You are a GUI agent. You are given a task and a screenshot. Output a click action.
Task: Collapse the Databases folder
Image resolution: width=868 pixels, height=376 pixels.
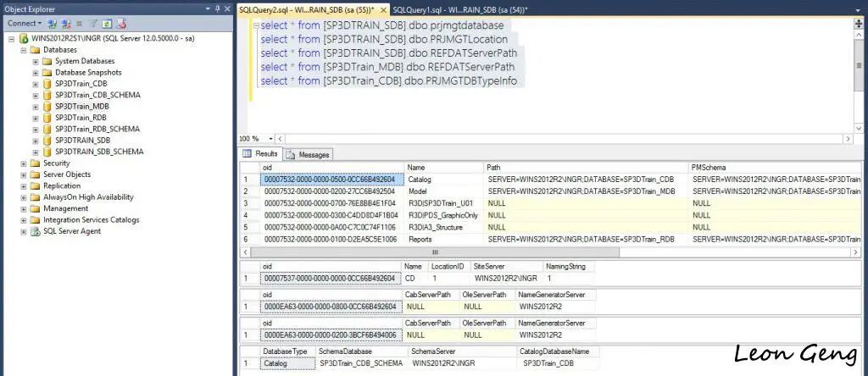pos(24,50)
